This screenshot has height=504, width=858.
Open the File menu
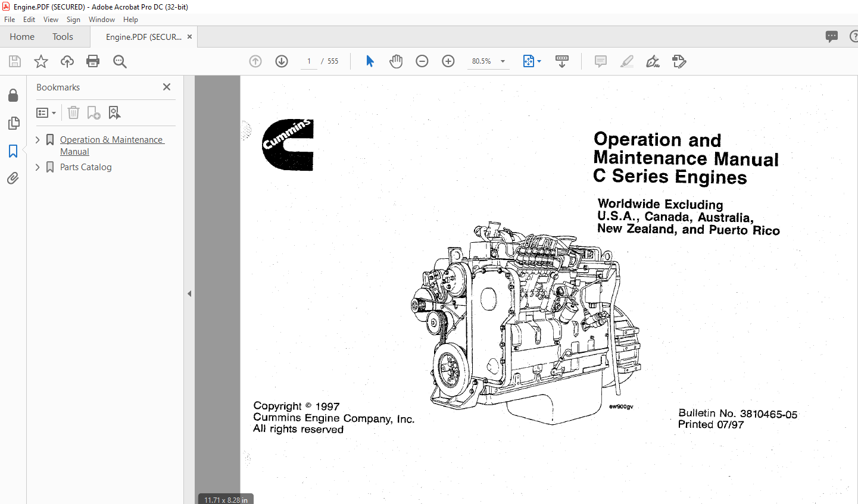tap(10, 20)
